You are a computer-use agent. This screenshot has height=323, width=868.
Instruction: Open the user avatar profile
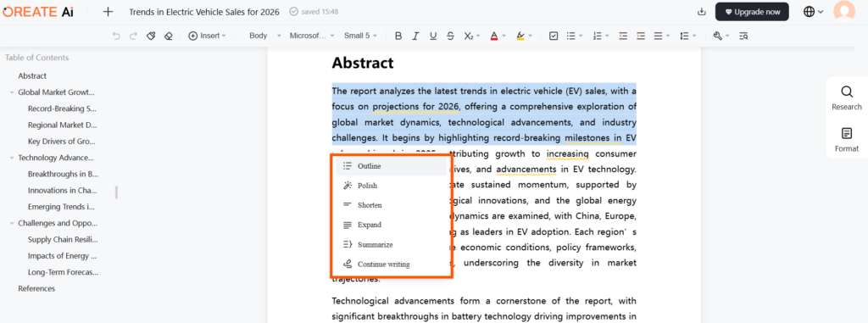click(844, 12)
